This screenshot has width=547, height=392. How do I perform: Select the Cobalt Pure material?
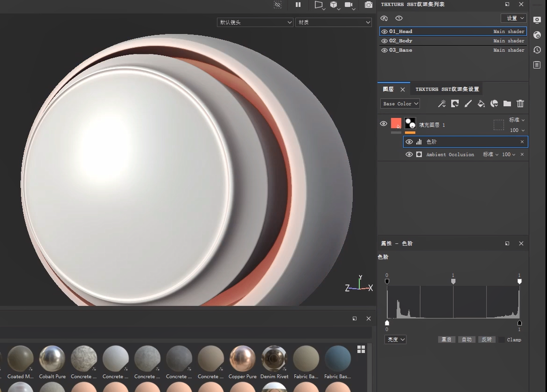point(52,362)
